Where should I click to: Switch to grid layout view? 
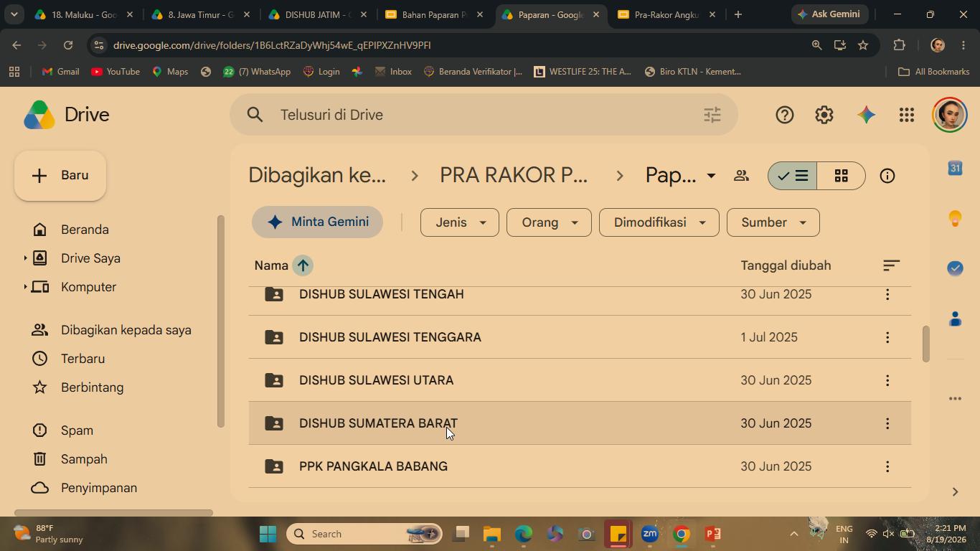click(842, 176)
